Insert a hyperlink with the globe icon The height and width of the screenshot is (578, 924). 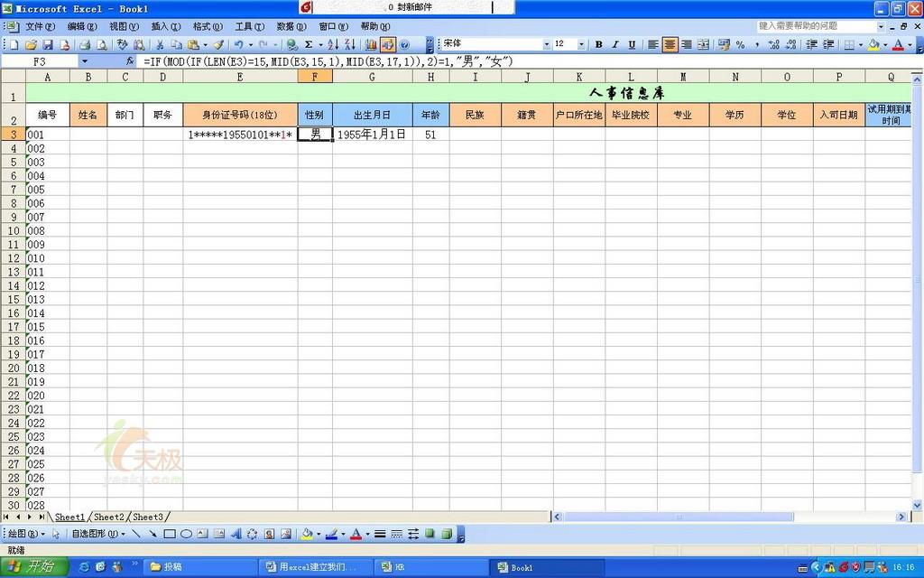(291, 44)
